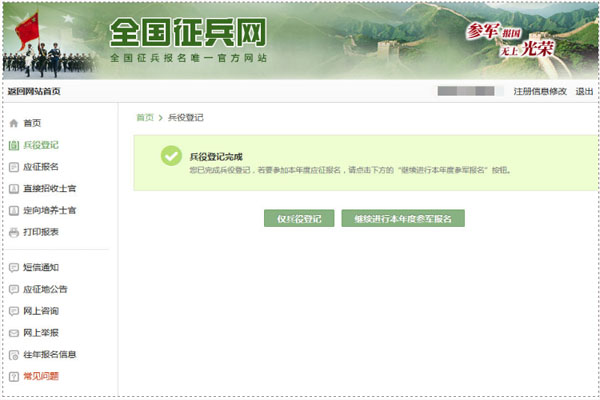Viewport: 600px width, 400px height.
Task: Click the breadcrumb chevron after 首页
Action: (161, 118)
